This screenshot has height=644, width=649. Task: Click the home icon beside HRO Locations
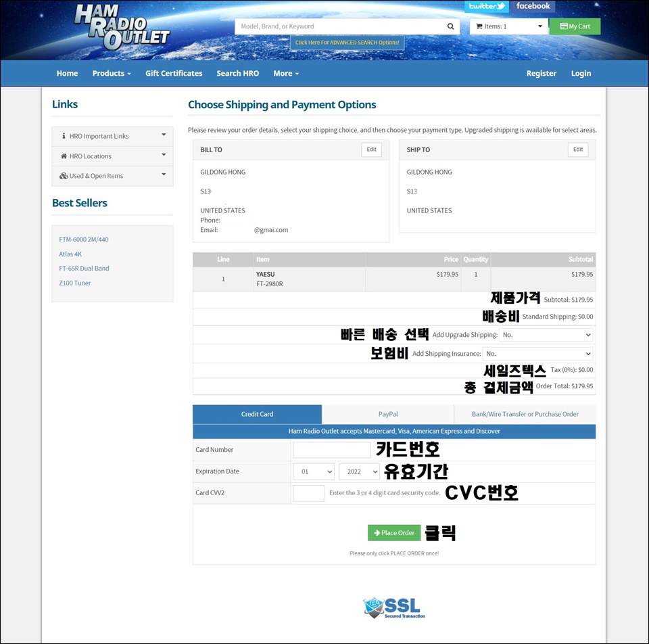pyautogui.click(x=64, y=156)
